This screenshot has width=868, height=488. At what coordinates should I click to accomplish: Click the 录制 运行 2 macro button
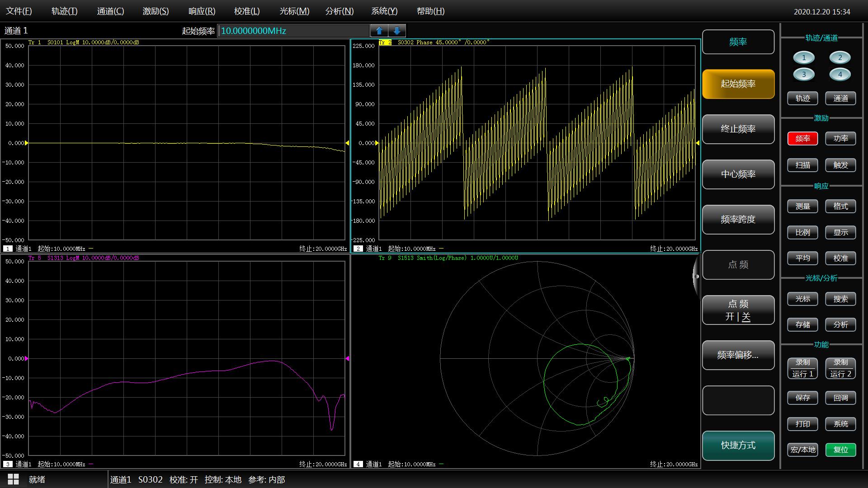841,368
